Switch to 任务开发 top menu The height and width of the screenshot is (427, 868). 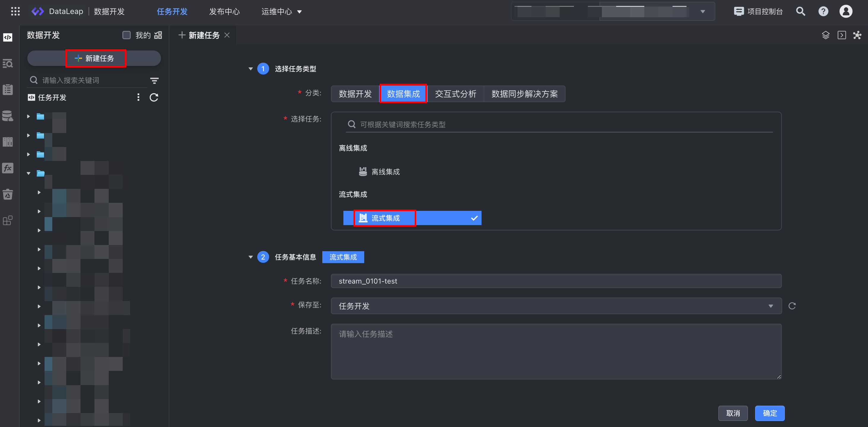point(172,12)
